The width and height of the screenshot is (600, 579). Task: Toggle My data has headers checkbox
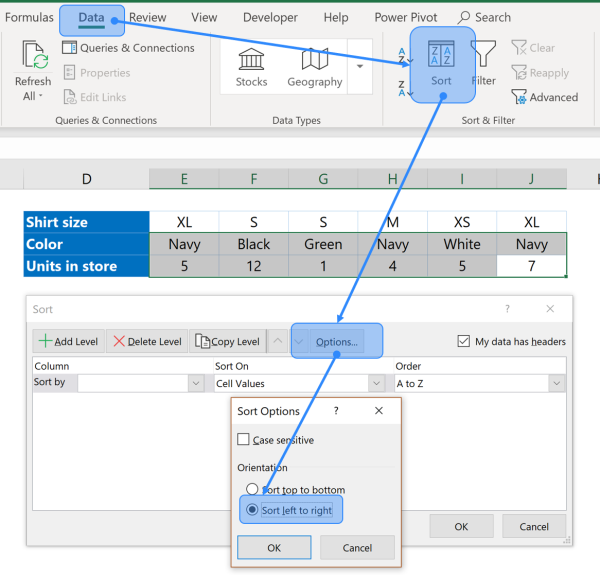click(x=463, y=341)
